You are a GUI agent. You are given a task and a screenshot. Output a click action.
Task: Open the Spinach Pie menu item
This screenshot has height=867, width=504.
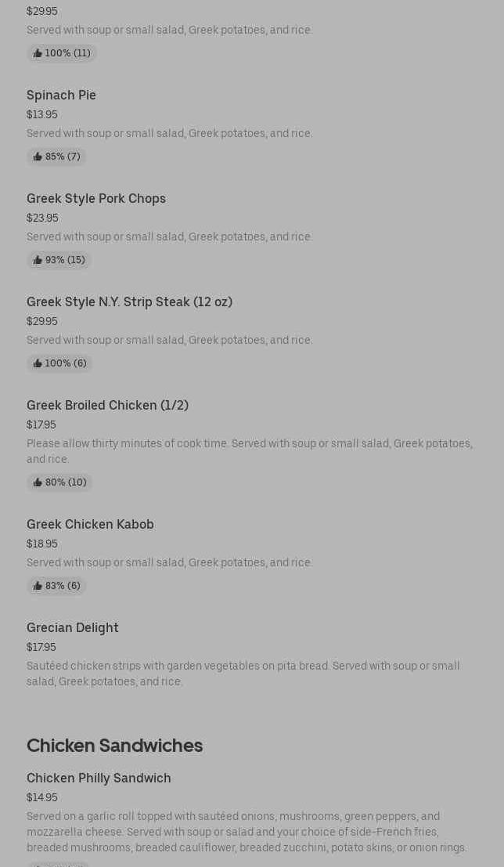point(61,95)
